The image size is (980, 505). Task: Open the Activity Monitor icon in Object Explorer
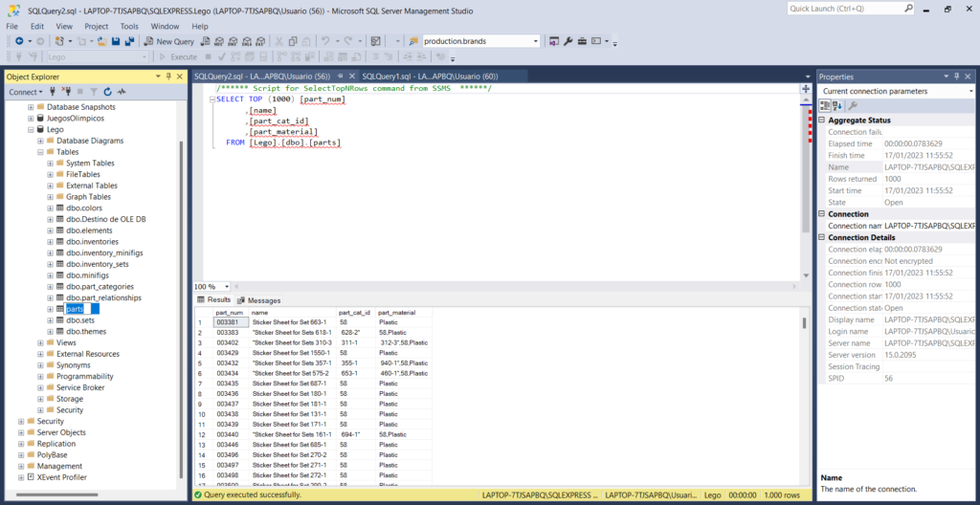pos(122,92)
